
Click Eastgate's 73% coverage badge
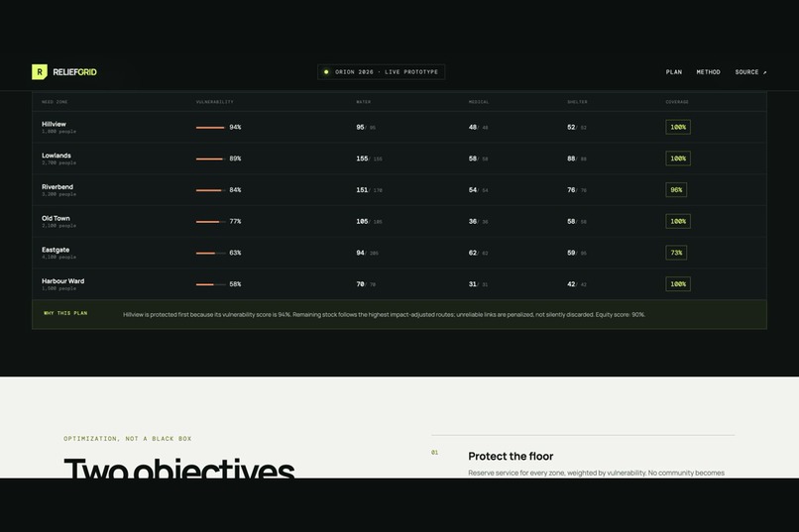pos(676,253)
